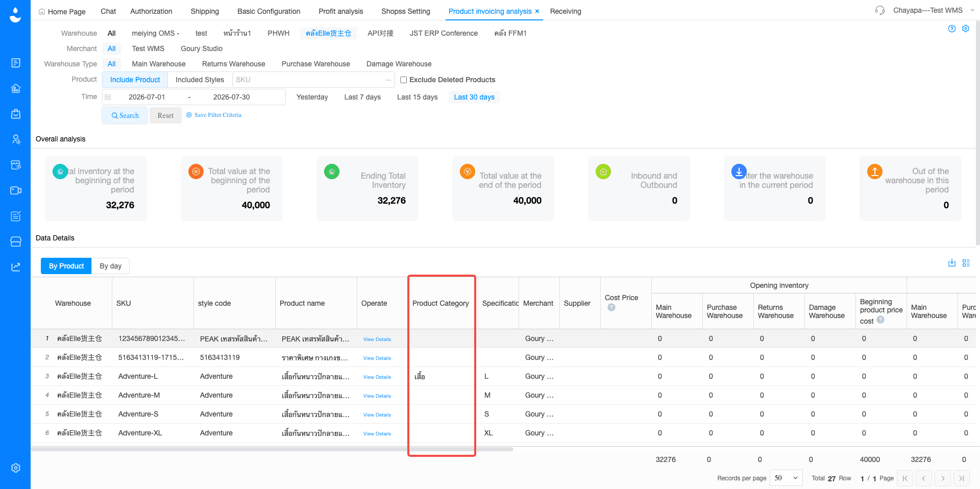
Task: Click the Reset button
Action: 165,115
